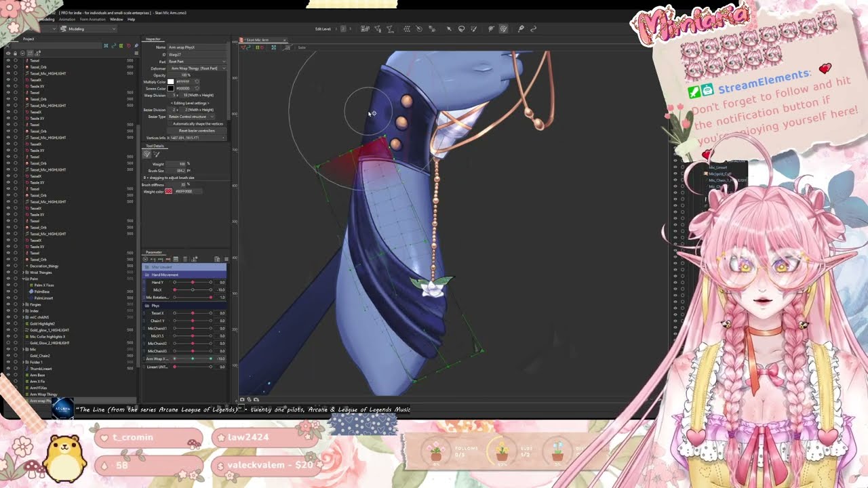Expand the Index folder
The image size is (868, 488).
[24, 310]
